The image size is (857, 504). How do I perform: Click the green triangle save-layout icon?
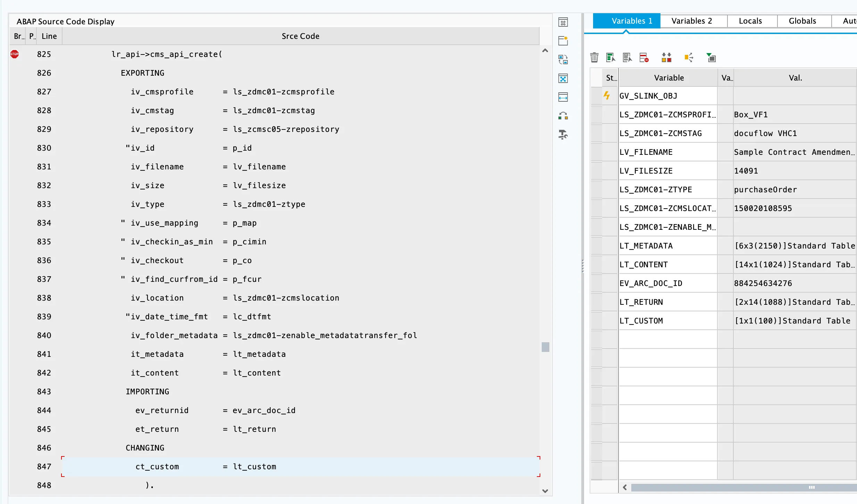tap(711, 58)
